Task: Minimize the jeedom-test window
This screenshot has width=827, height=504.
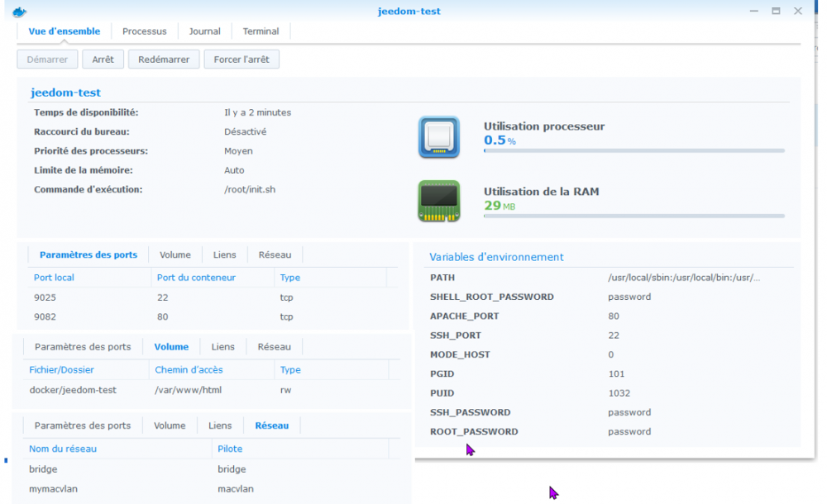Action: click(753, 12)
